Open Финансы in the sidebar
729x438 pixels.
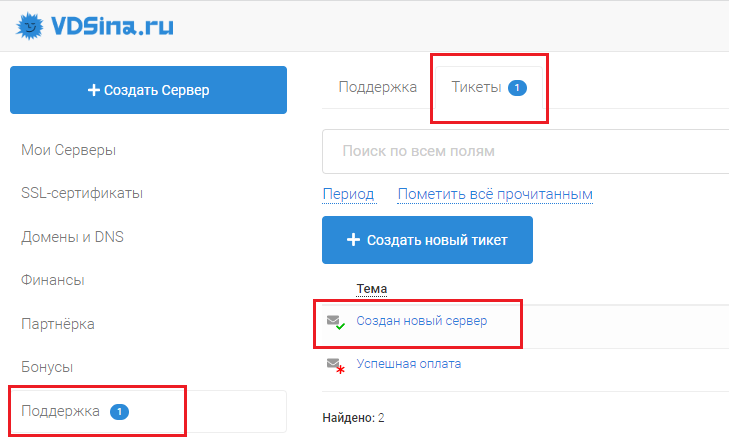pos(53,280)
